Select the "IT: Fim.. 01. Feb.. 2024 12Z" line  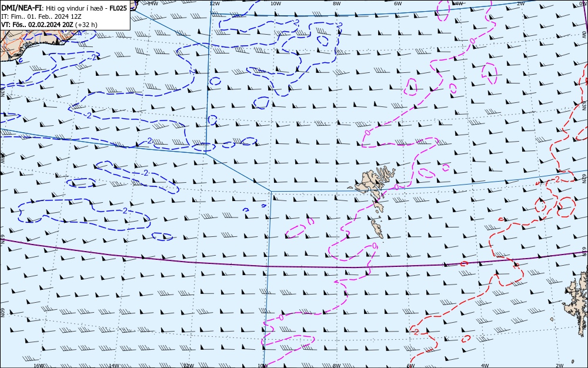[x=41, y=16]
